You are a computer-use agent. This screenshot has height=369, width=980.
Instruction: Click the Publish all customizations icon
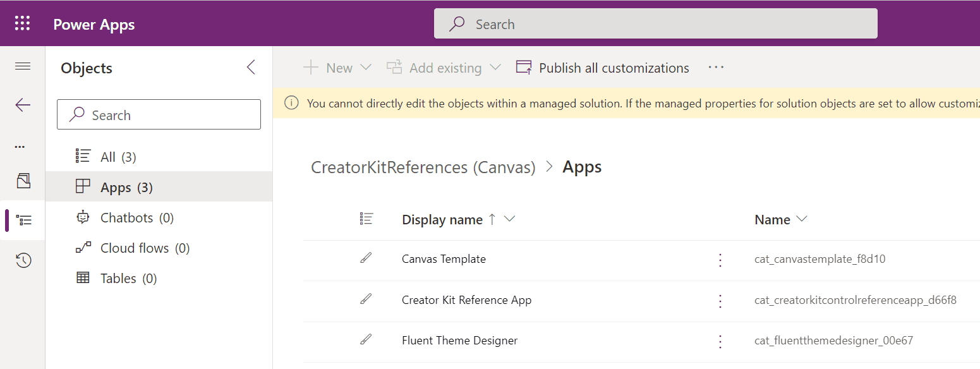524,67
